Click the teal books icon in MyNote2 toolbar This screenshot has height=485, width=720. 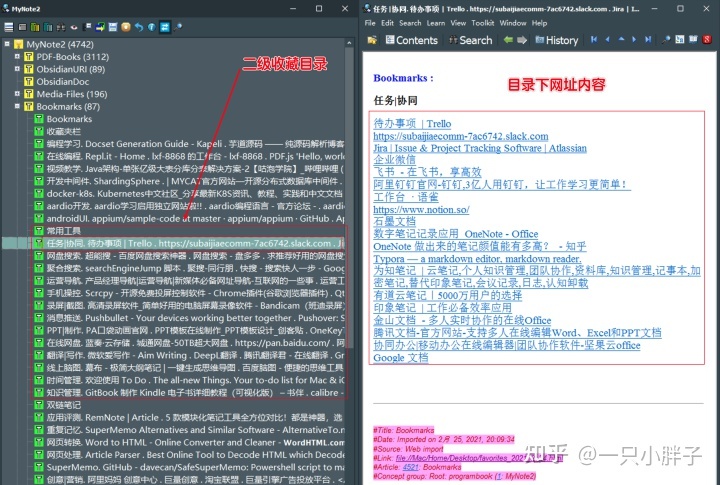[x=48, y=27]
